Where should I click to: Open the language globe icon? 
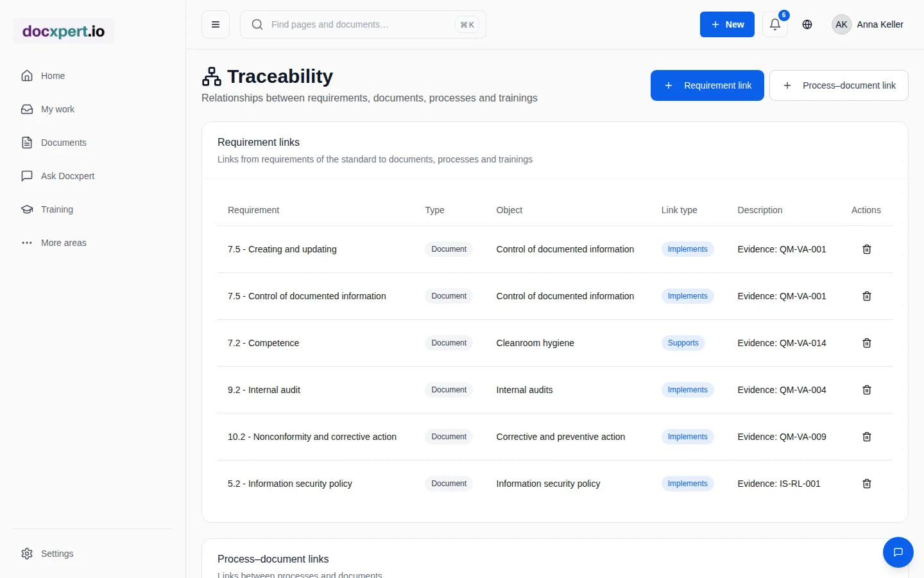(807, 24)
